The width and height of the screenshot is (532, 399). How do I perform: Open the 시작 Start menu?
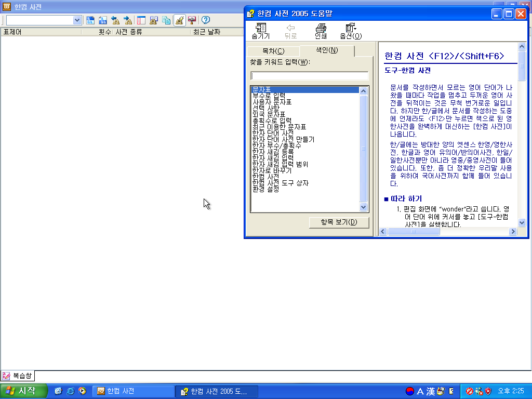point(23,391)
